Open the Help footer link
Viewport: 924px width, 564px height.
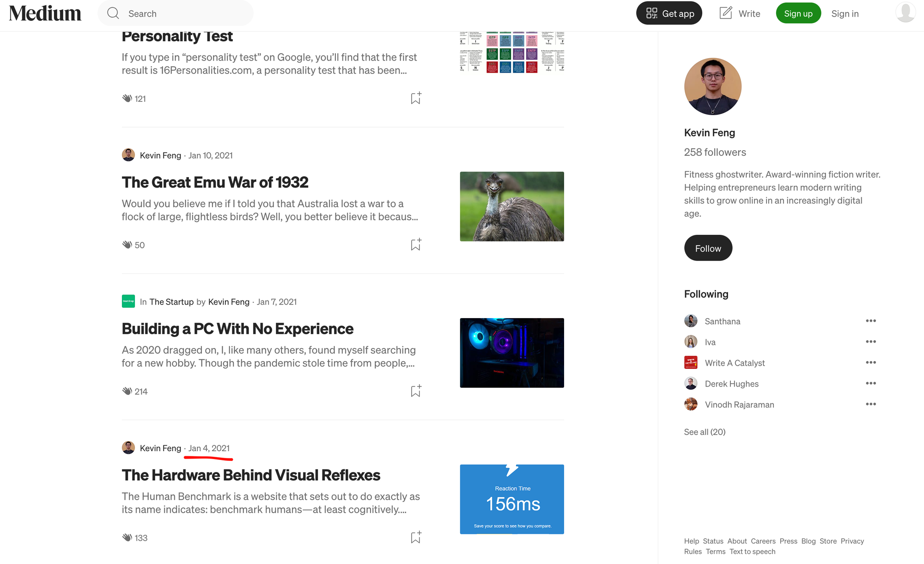click(x=692, y=541)
